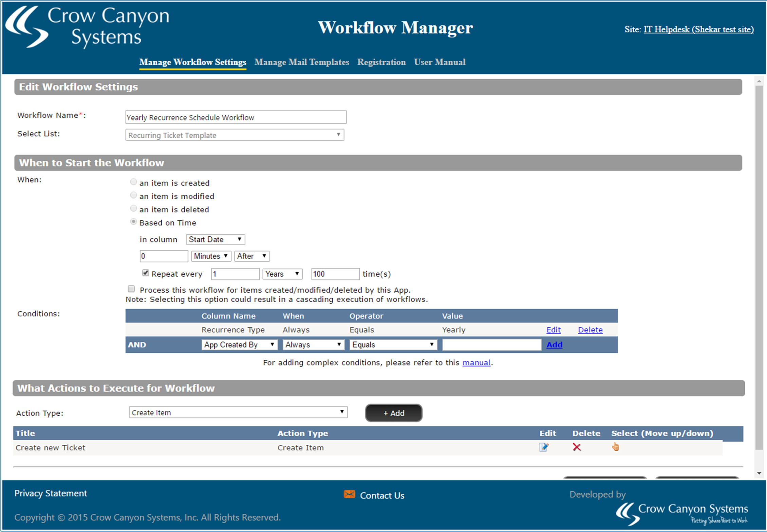
Task: Select the 'an item is modified' radio button
Action: tap(133, 196)
